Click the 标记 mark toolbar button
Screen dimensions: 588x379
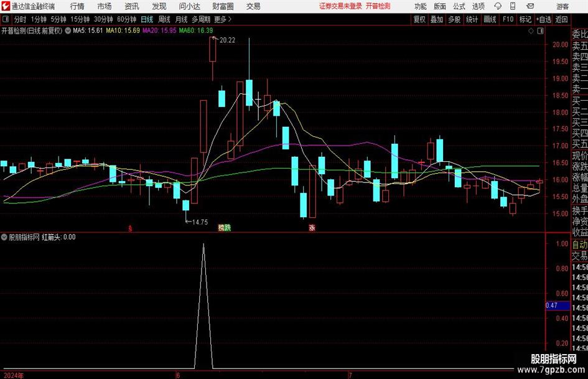525,19
